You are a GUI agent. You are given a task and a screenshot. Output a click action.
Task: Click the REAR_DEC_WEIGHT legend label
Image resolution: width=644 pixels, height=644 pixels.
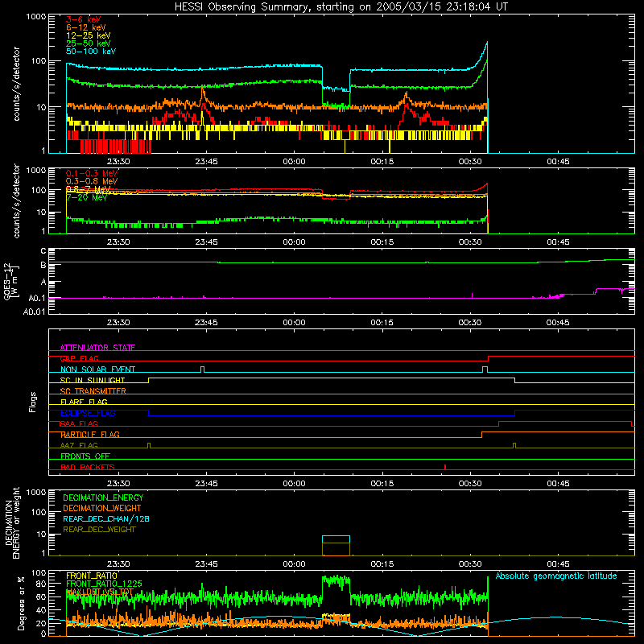coord(99,530)
